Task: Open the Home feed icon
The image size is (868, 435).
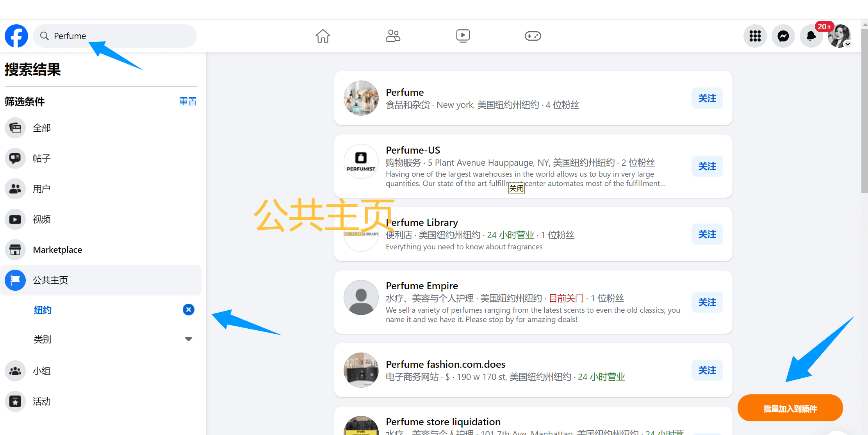Action: pyautogui.click(x=323, y=36)
